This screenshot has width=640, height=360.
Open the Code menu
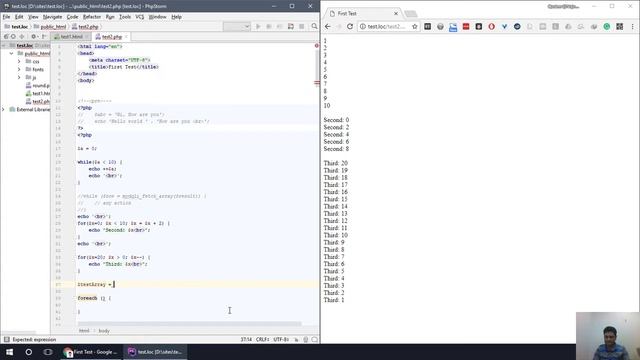[x=72, y=17]
